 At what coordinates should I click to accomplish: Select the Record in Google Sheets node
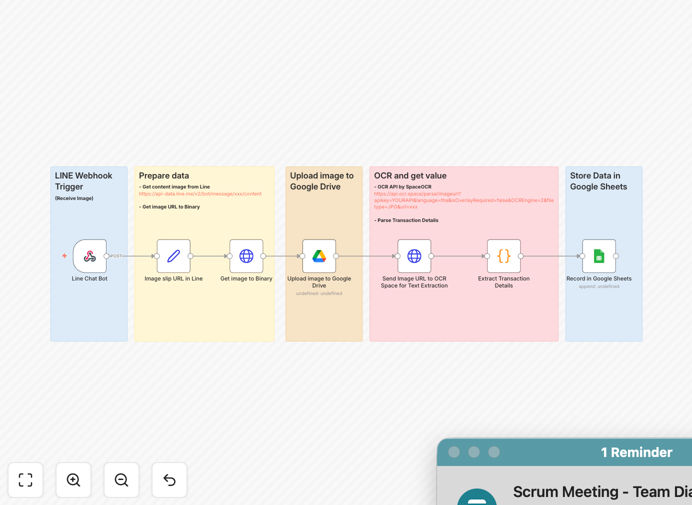tap(599, 256)
